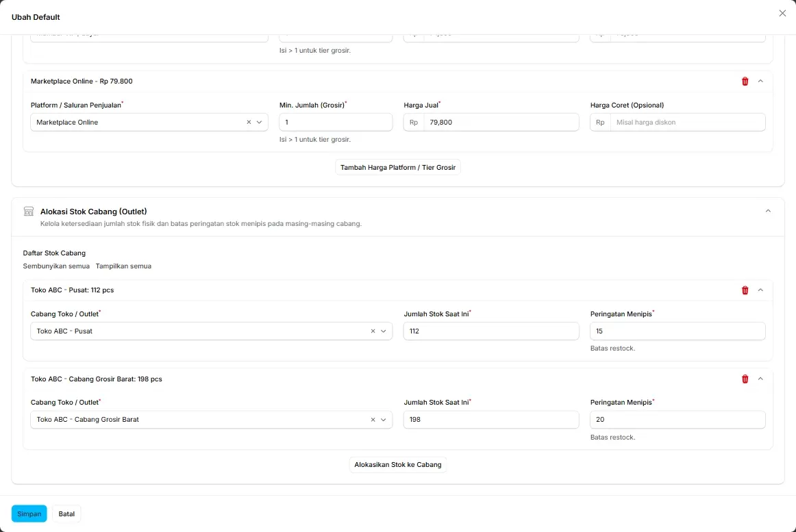
Task: Clear the Marketplace Online platform selection
Action: (249, 123)
